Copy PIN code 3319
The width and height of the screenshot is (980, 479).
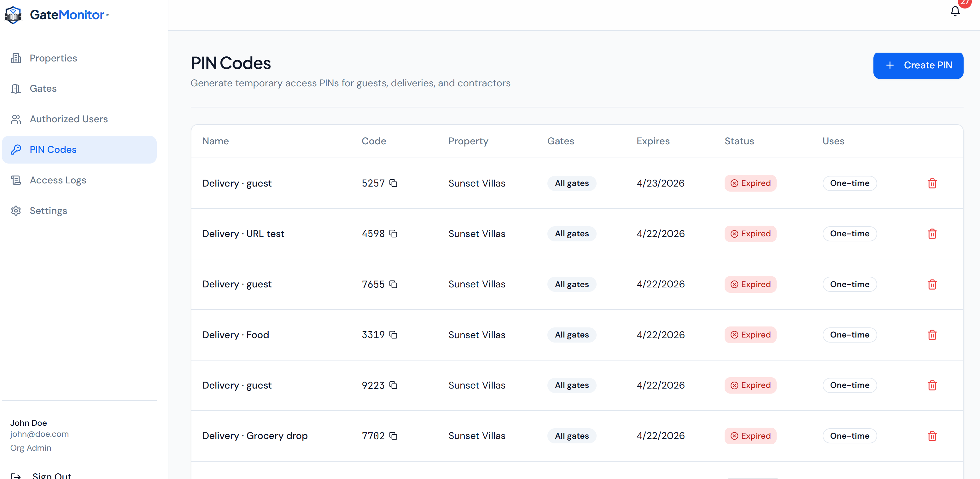click(x=394, y=335)
